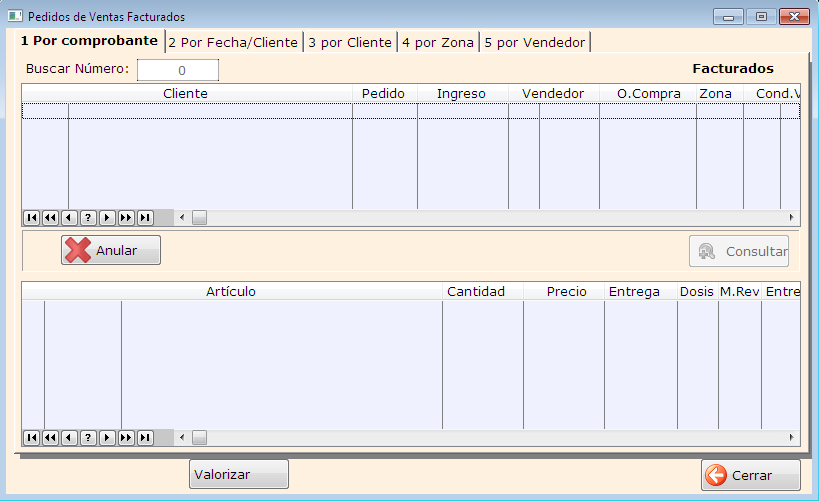Go to last record in Artículo grid

pyautogui.click(x=145, y=437)
